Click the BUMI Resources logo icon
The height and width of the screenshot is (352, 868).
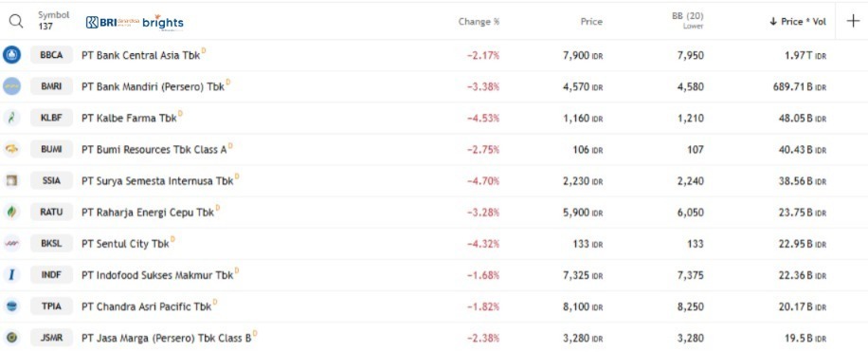point(11,149)
